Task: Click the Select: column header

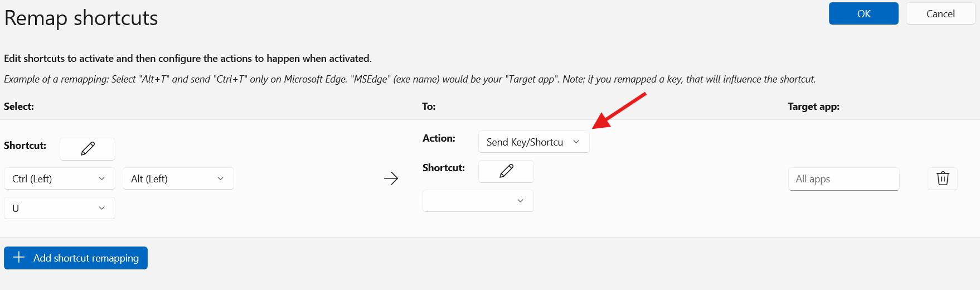Action: point(19,107)
